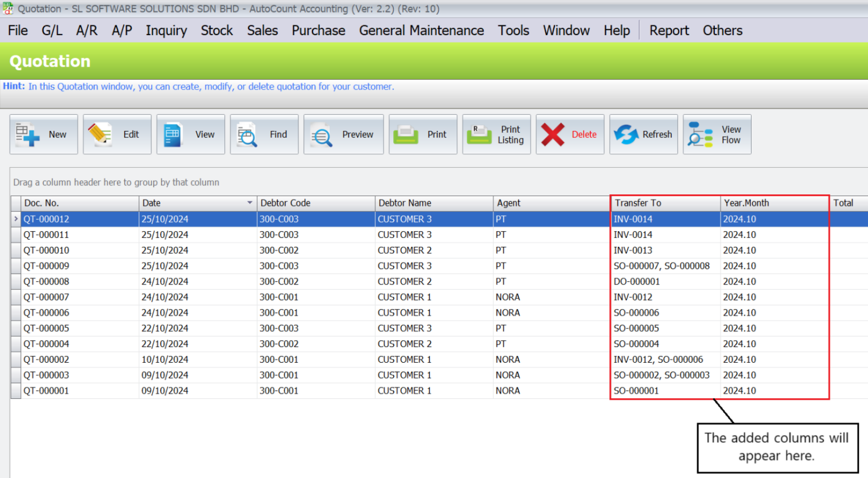
Task: Open the Date column sort dropdown arrow
Action: [250, 203]
